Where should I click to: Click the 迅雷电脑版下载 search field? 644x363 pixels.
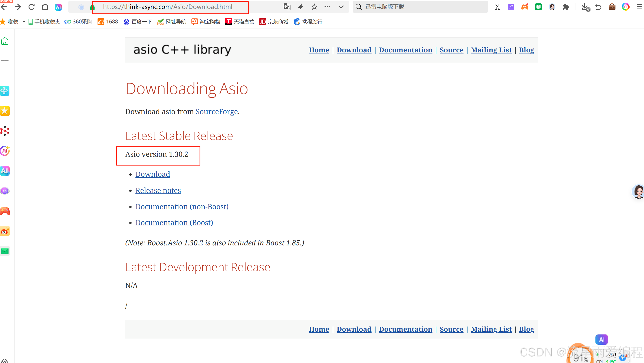(x=423, y=7)
